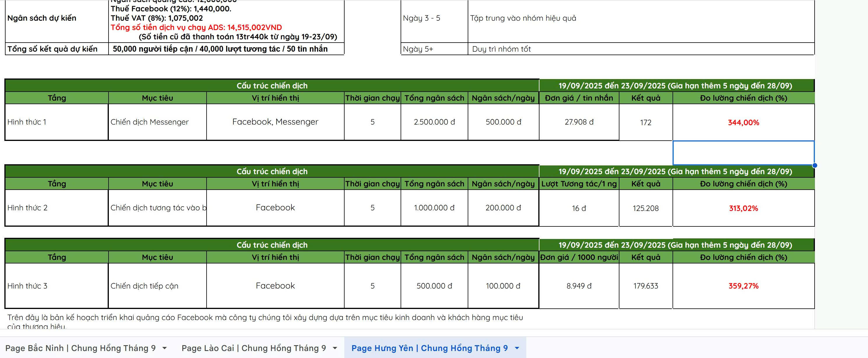Open Page Hưng Yên tab dropdown arrow

517,348
